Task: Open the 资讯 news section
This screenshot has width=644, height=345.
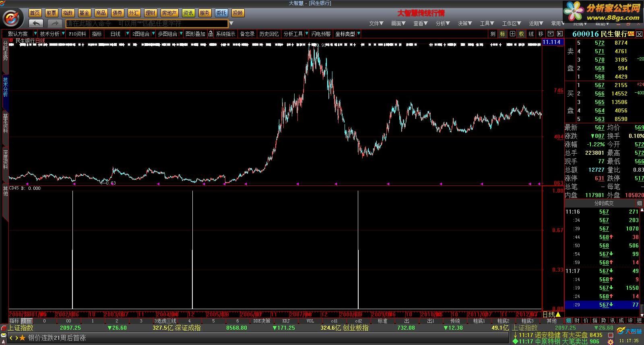Action: click(x=188, y=13)
